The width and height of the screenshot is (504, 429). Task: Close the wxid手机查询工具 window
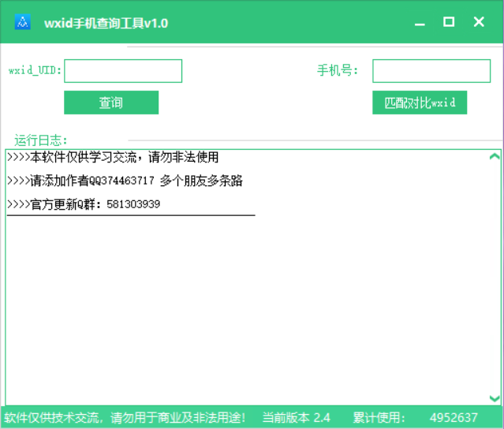(479, 22)
